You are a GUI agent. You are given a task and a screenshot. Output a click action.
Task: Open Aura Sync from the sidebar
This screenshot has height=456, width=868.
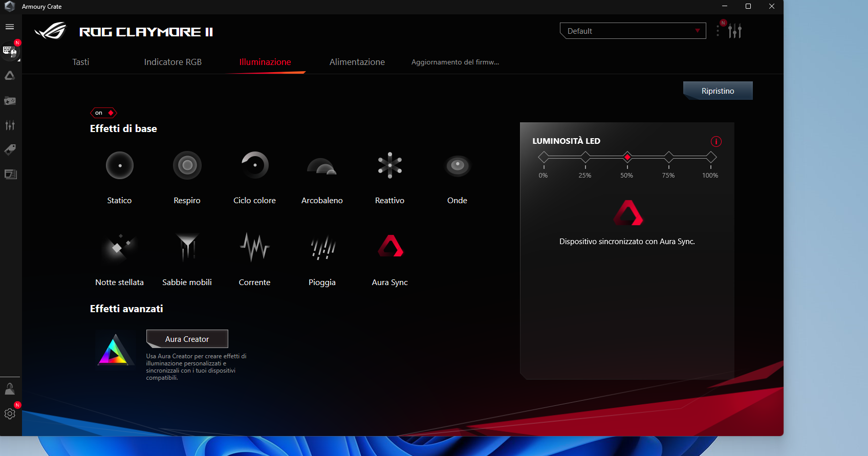(x=10, y=76)
